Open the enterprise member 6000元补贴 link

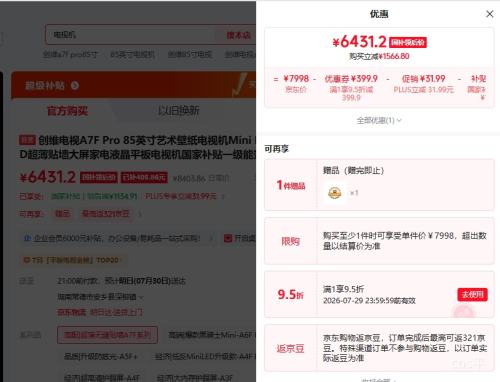117,238
